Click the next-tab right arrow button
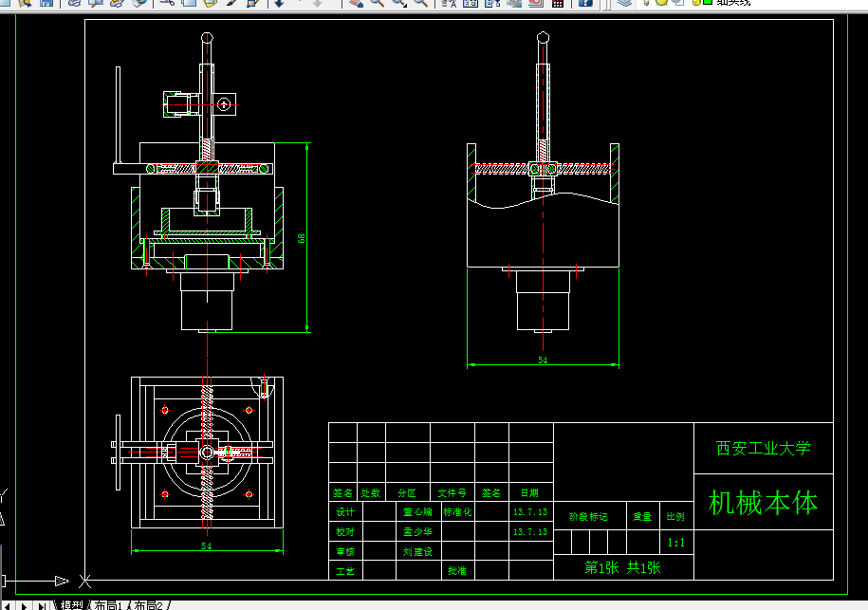This screenshot has height=610, width=868. [x=24, y=606]
